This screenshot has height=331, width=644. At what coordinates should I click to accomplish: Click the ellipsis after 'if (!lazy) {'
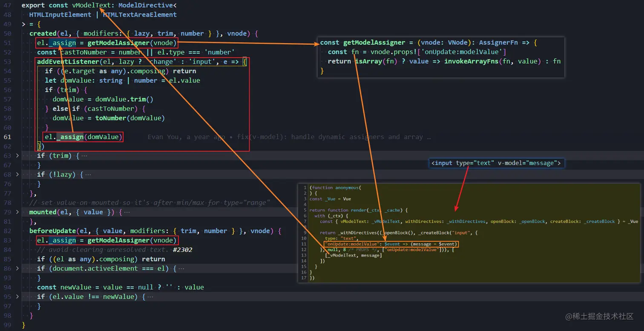[x=88, y=174]
